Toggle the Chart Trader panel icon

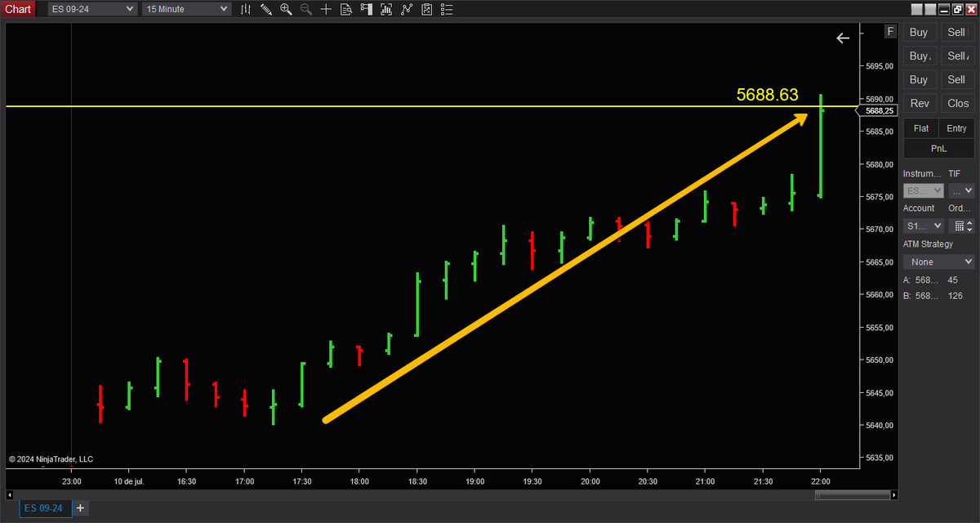(x=365, y=9)
